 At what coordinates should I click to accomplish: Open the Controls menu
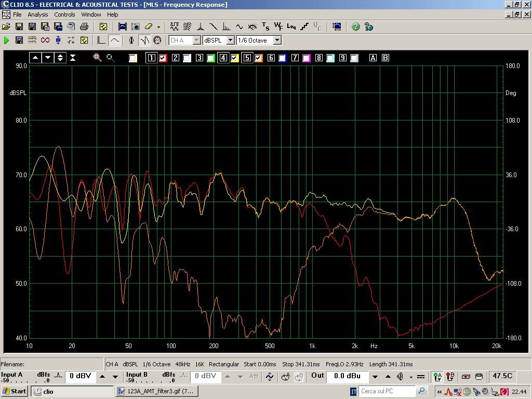coord(64,15)
